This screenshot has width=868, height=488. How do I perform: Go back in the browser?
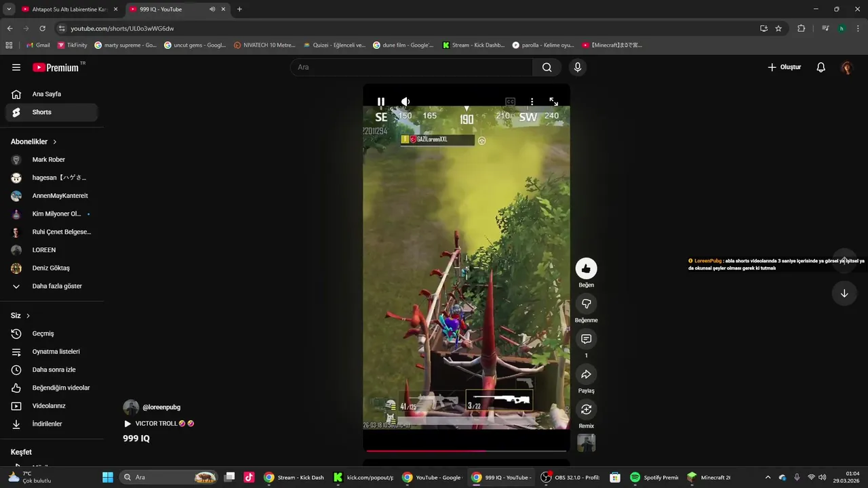coord(9,28)
